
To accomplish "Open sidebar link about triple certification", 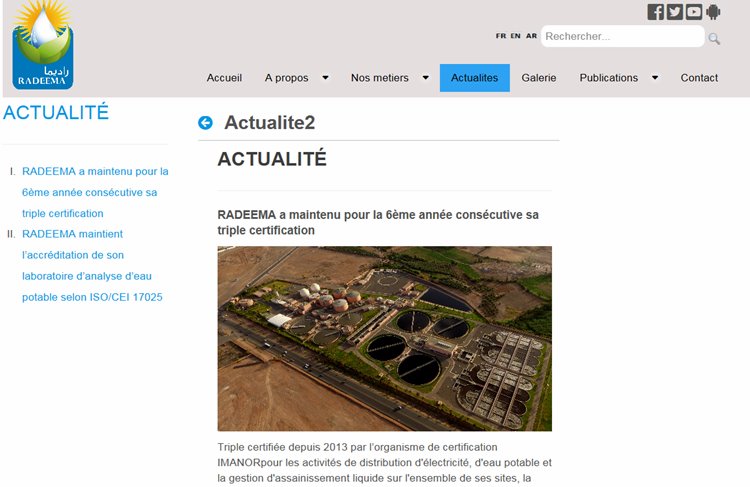I will pyautogui.click(x=94, y=192).
